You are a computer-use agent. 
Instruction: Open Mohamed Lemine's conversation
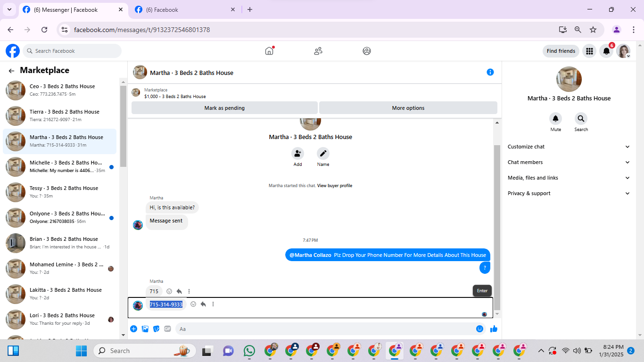pos(59,269)
